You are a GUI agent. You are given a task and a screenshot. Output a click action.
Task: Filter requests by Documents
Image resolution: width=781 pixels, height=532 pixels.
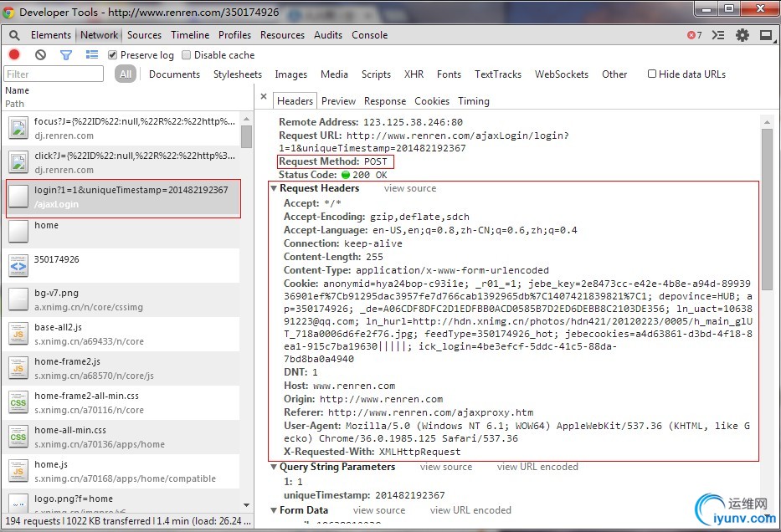click(x=174, y=74)
